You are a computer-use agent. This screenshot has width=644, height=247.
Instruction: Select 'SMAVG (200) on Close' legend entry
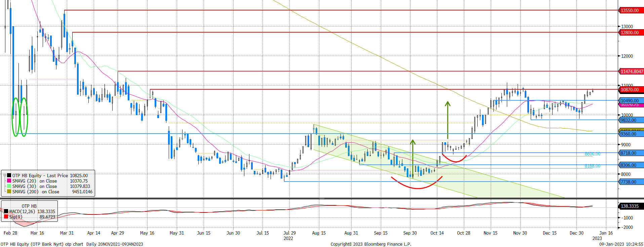pyautogui.click(x=36, y=192)
